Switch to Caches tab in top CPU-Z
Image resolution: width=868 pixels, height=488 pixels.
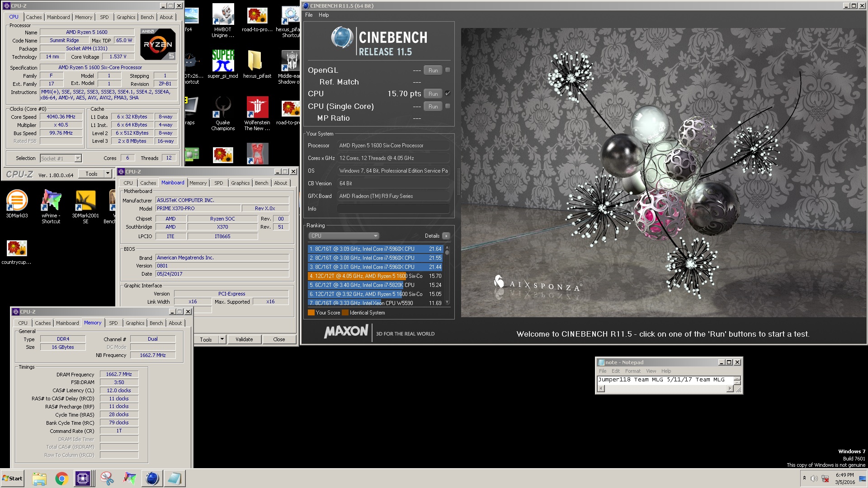33,17
